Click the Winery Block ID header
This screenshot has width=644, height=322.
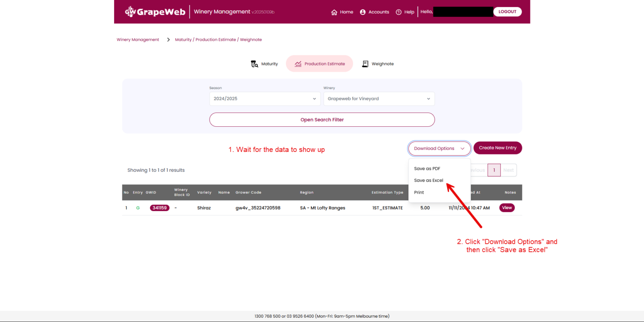pos(182,192)
